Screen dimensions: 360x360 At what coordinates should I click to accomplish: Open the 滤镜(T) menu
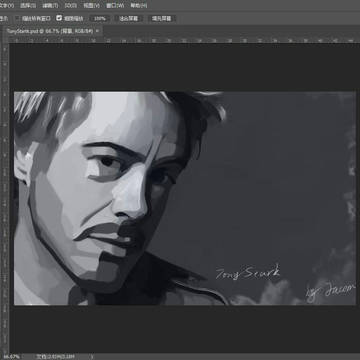point(50,6)
